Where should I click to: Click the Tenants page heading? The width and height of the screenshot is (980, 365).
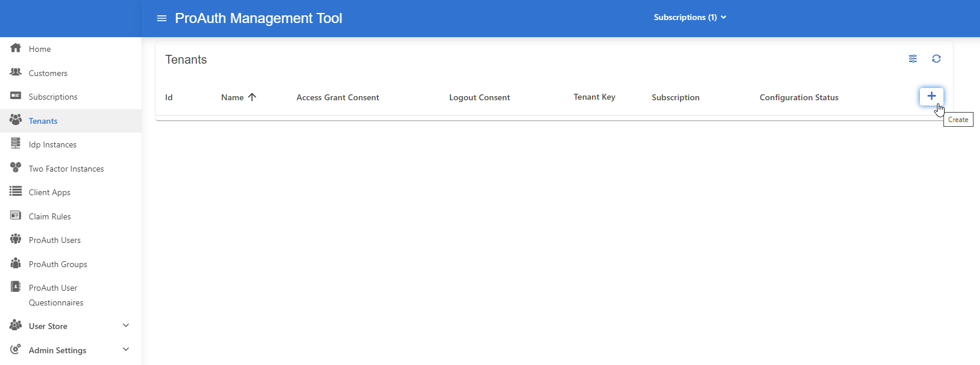(x=186, y=60)
